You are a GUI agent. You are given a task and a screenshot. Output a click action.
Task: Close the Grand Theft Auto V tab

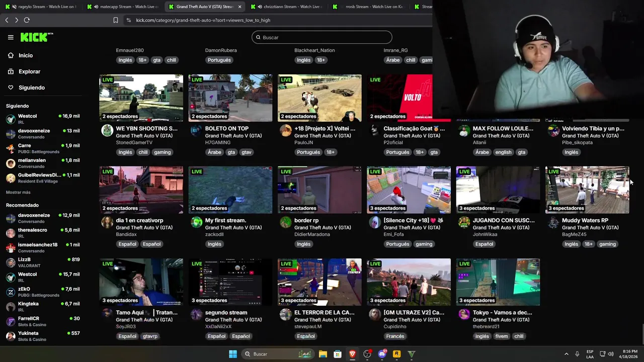pos(239,7)
